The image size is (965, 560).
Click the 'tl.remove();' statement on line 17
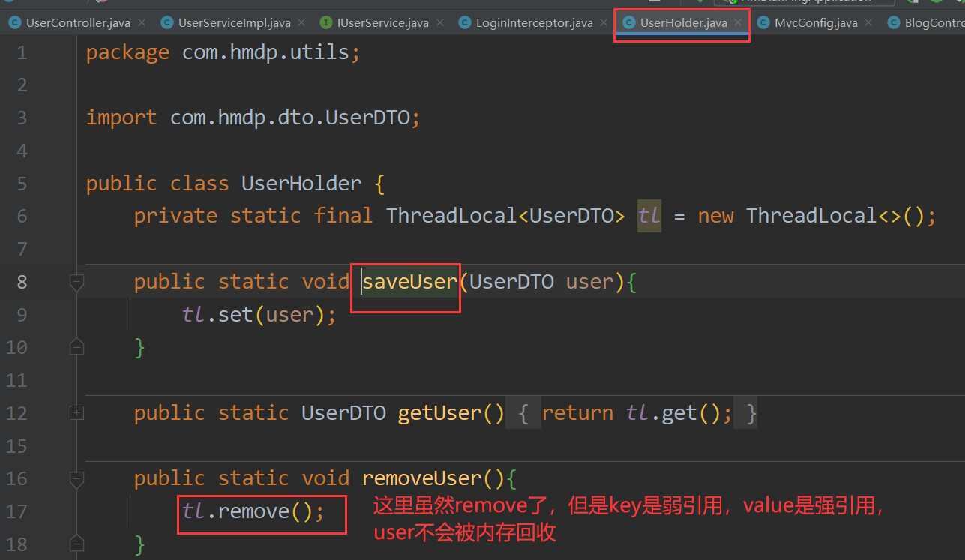pos(253,511)
